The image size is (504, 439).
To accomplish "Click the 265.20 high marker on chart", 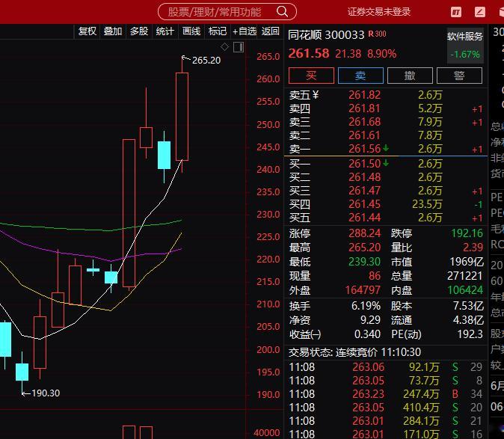I will point(206,61).
